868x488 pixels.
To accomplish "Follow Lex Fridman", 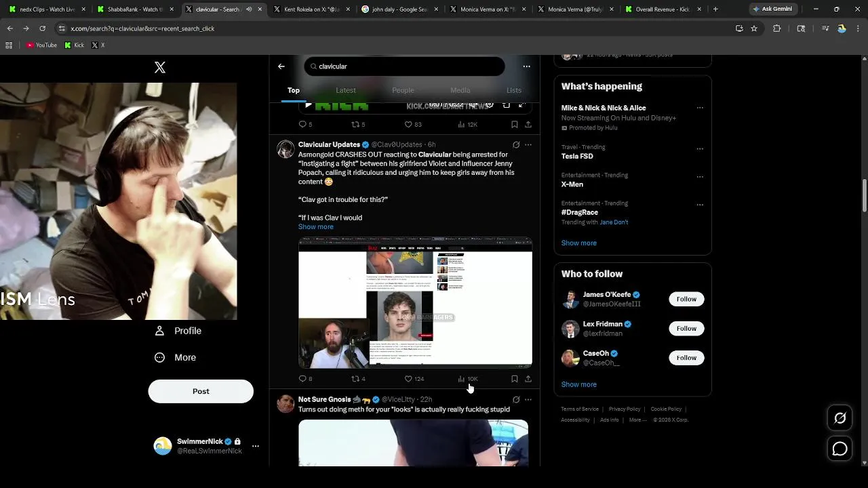I will pos(686,329).
